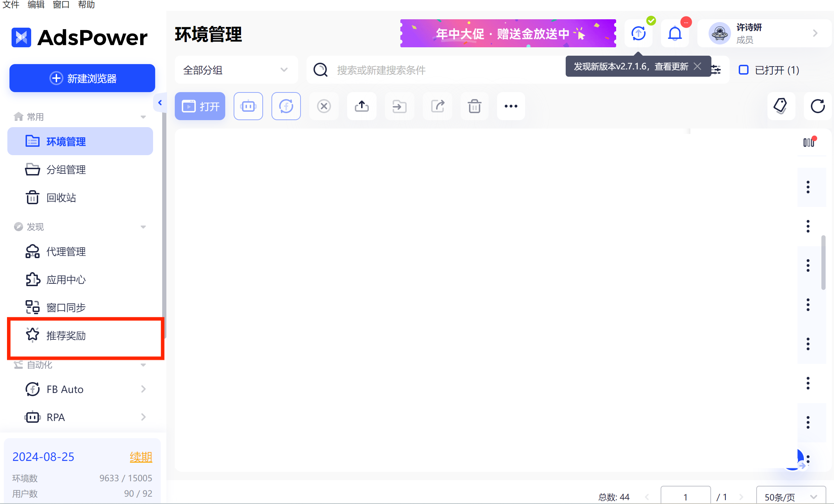Image resolution: width=834 pixels, height=504 pixels.
Task: Click the 新建浏览器 button
Action: pos(82,78)
